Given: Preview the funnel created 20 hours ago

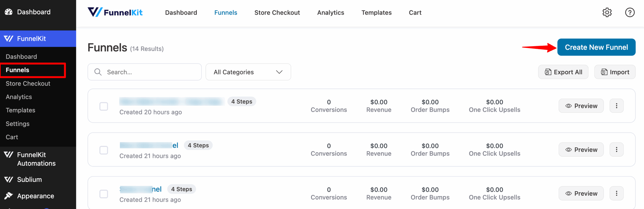Looking at the screenshot, I should pos(581,106).
